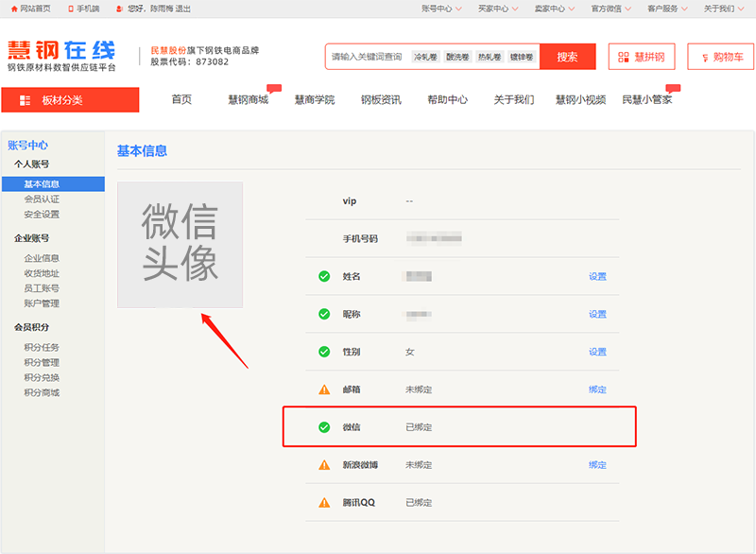Go to the 慧钢商城 nav tab

[x=249, y=100]
